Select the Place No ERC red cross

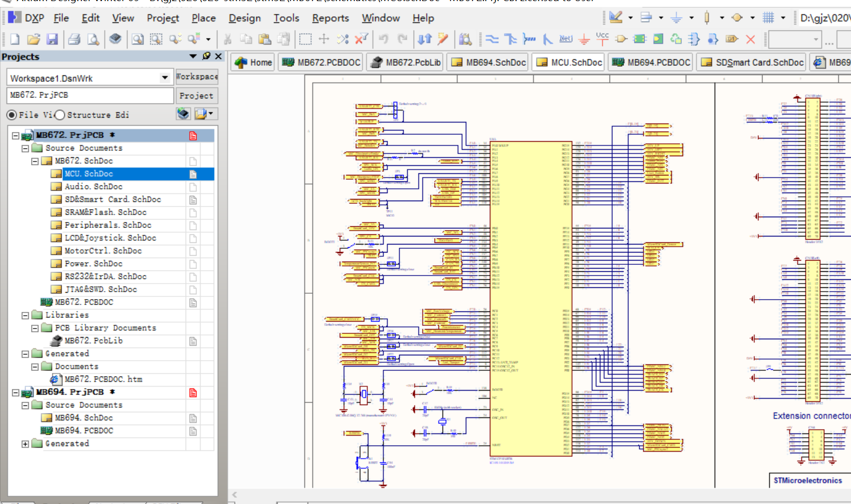click(750, 39)
